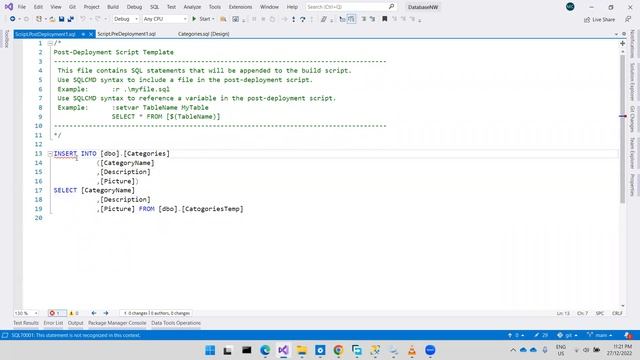Click the bookmark icon in the toolbar
This screenshot has height=360, width=640.
point(384,19)
